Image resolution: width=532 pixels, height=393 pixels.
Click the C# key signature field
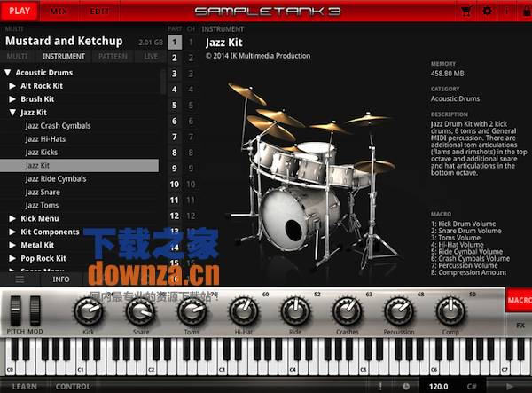pos(472,386)
